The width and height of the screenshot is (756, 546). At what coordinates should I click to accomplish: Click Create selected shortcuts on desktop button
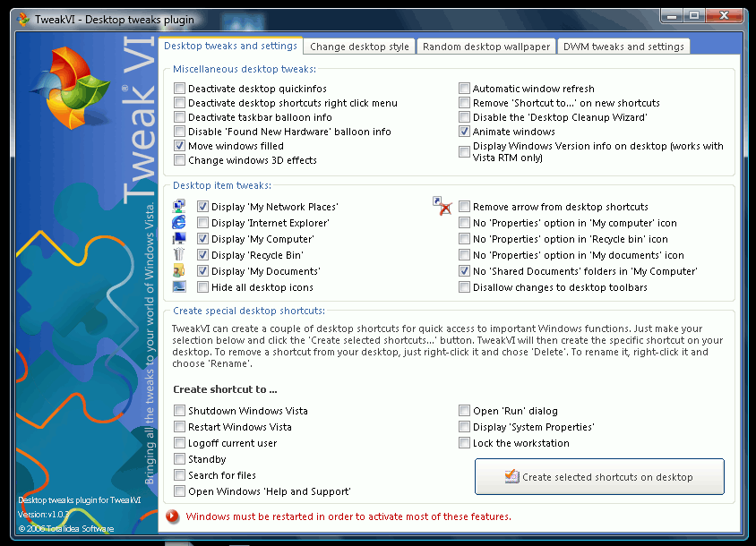pos(599,476)
